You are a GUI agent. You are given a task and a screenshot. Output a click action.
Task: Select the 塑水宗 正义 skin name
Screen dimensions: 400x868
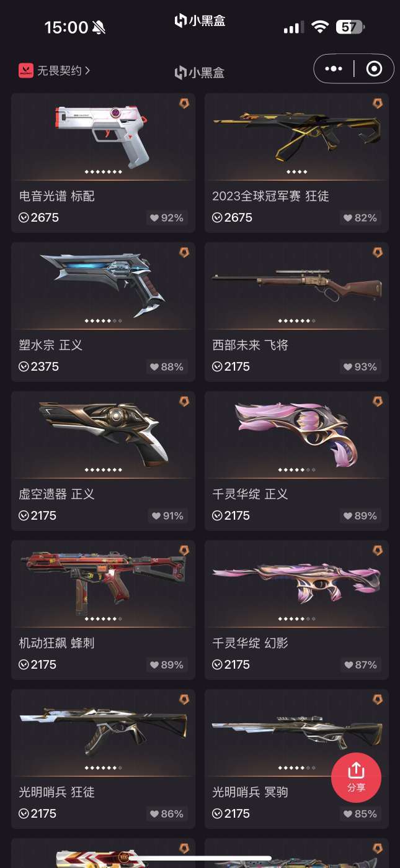pyautogui.click(x=51, y=345)
